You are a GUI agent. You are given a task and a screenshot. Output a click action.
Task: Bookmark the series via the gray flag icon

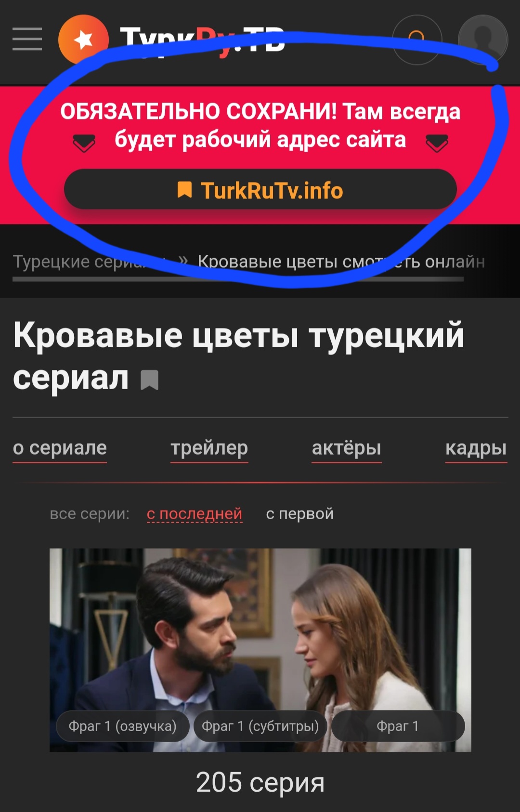(149, 380)
